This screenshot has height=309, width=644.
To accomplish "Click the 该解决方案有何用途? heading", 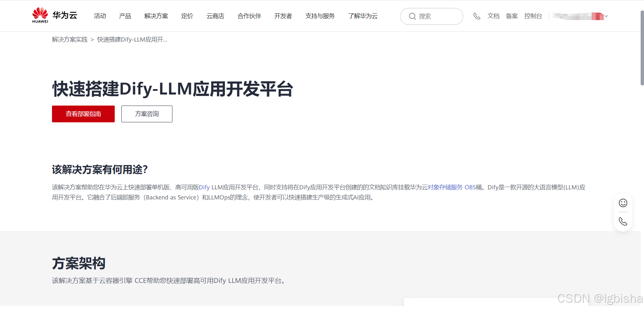I will click(100, 170).
